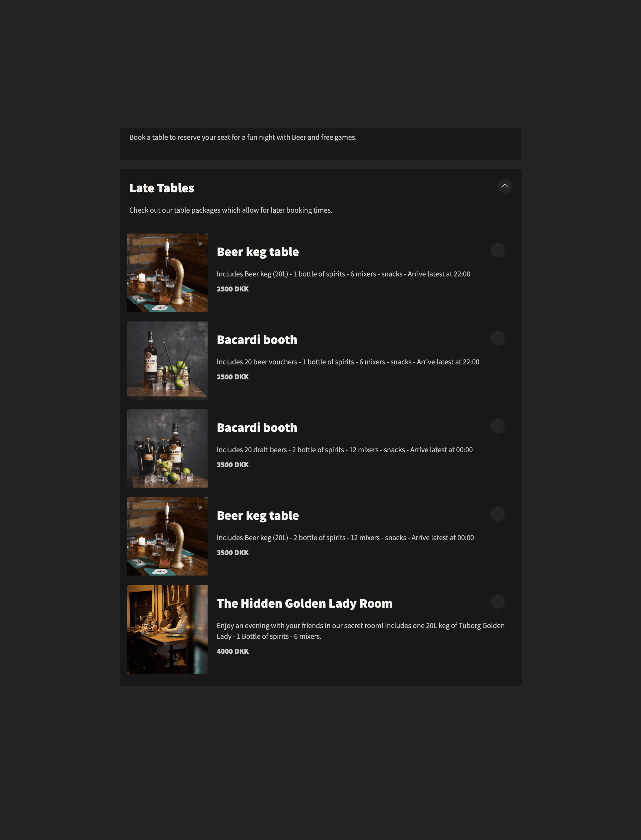Select the 00:00 Beer keg table radio button
This screenshot has width=641, height=840.
tap(497, 514)
